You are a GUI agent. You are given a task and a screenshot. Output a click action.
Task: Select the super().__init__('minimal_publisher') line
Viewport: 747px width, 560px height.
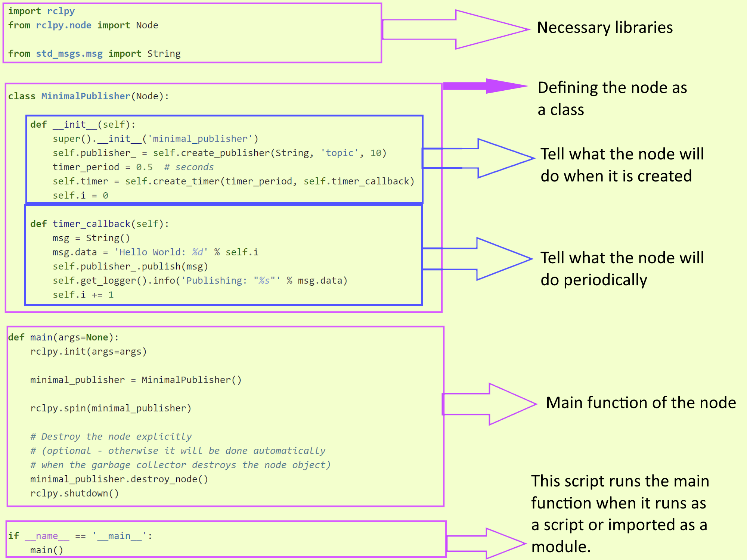[155, 139]
